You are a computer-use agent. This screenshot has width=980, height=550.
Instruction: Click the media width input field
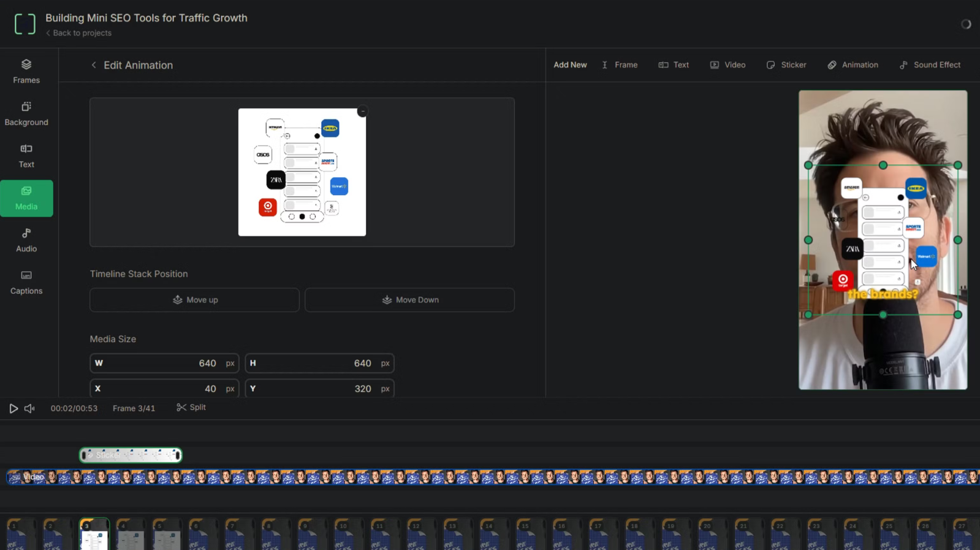(164, 364)
